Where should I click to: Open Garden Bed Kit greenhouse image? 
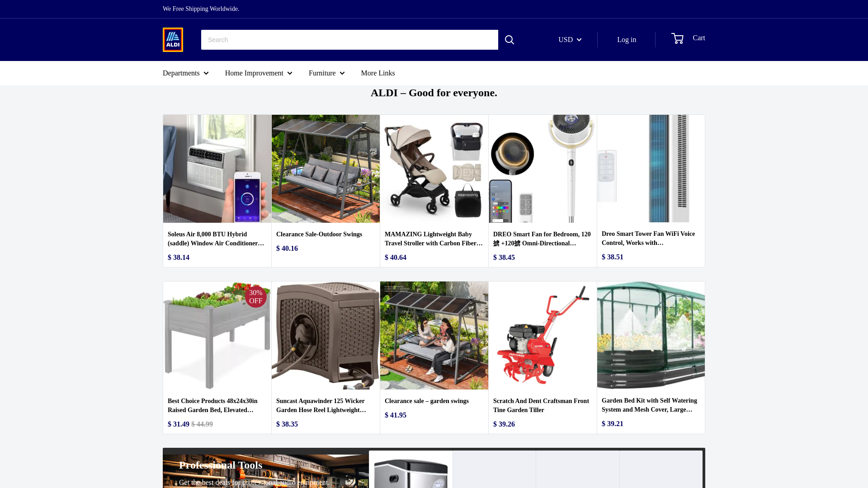click(651, 335)
